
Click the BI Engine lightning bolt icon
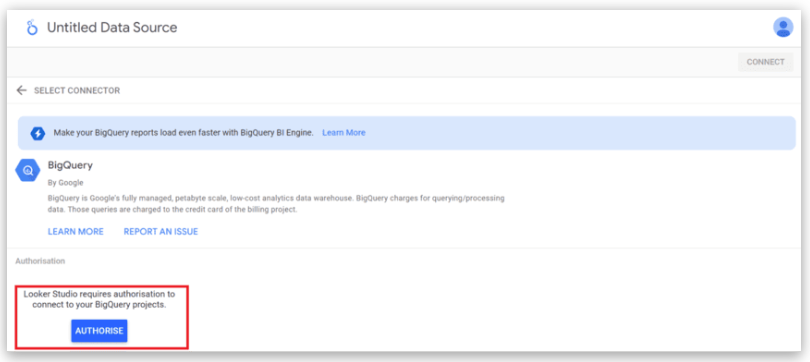pyautogui.click(x=38, y=133)
